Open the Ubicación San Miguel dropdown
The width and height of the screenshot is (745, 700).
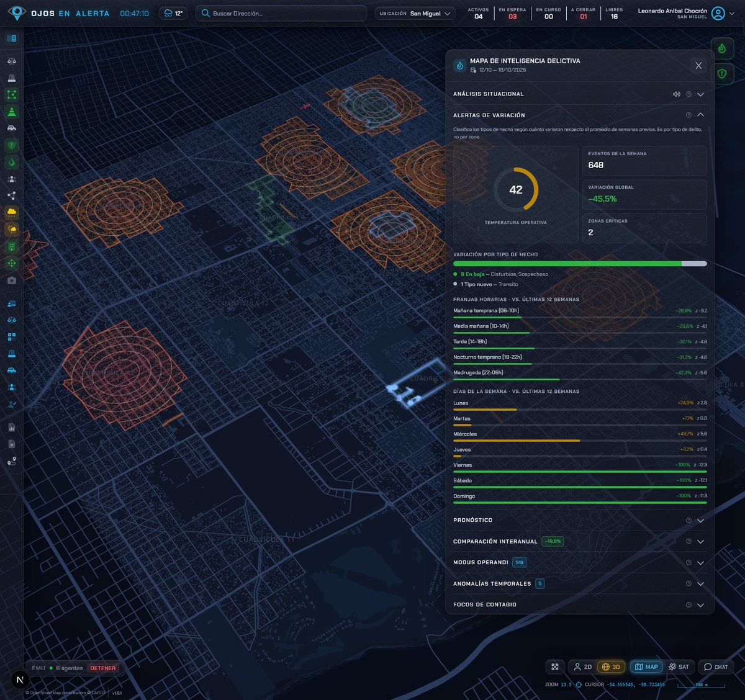pyautogui.click(x=415, y=13)
